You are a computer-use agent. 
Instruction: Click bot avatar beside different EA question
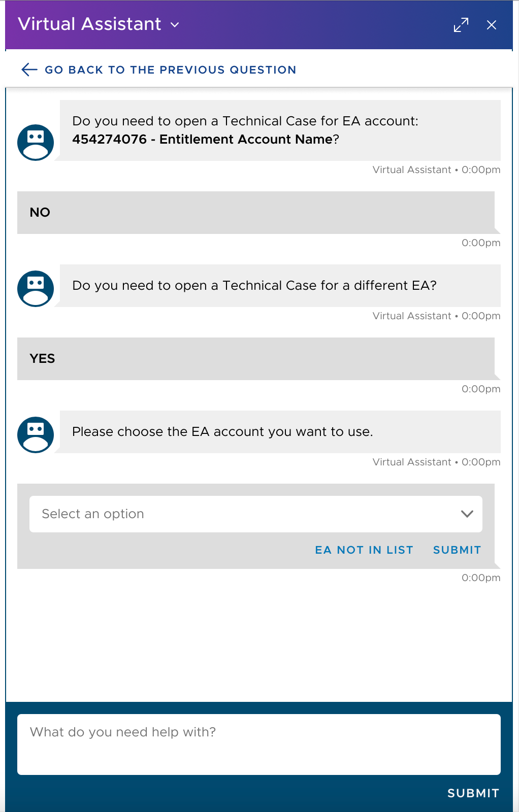tap(36, 289)
